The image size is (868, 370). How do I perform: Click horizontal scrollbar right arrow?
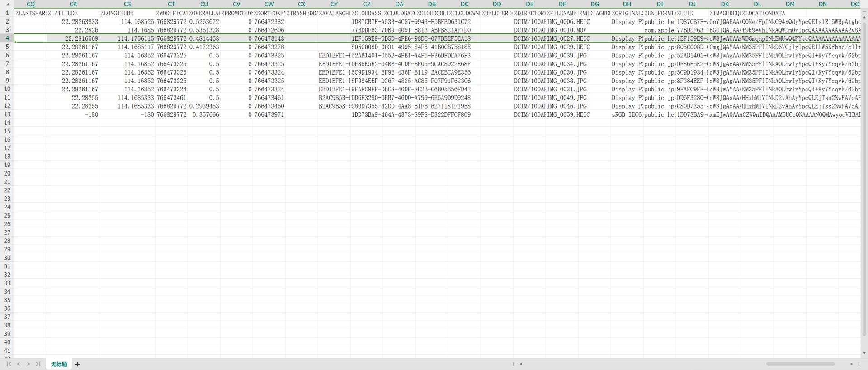pos(851,364)
